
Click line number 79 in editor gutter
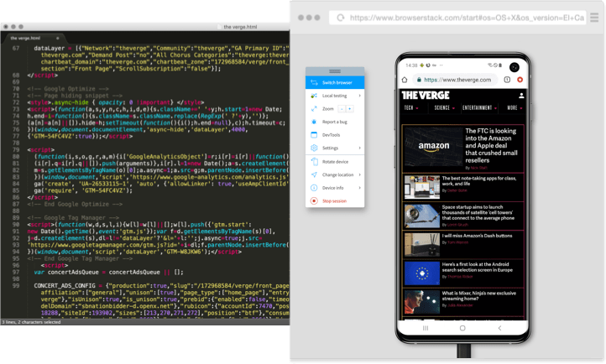coord(16,150)
